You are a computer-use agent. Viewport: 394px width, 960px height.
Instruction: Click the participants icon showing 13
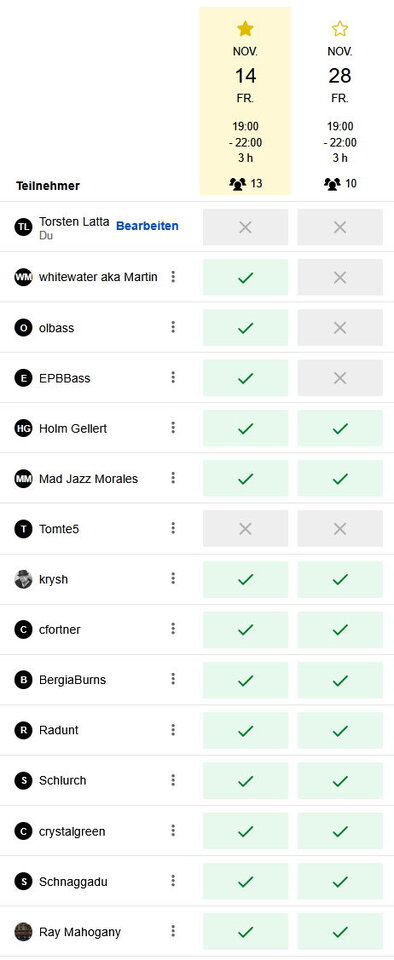click(237, 184)
